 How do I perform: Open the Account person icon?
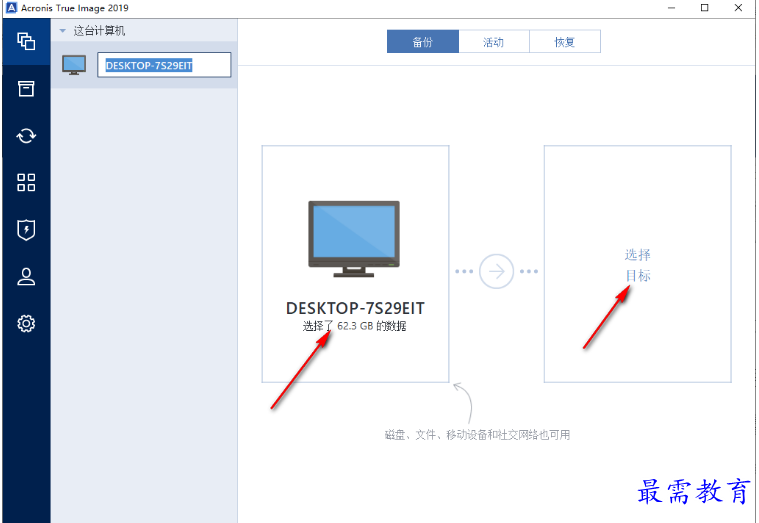tap(26, 277)
